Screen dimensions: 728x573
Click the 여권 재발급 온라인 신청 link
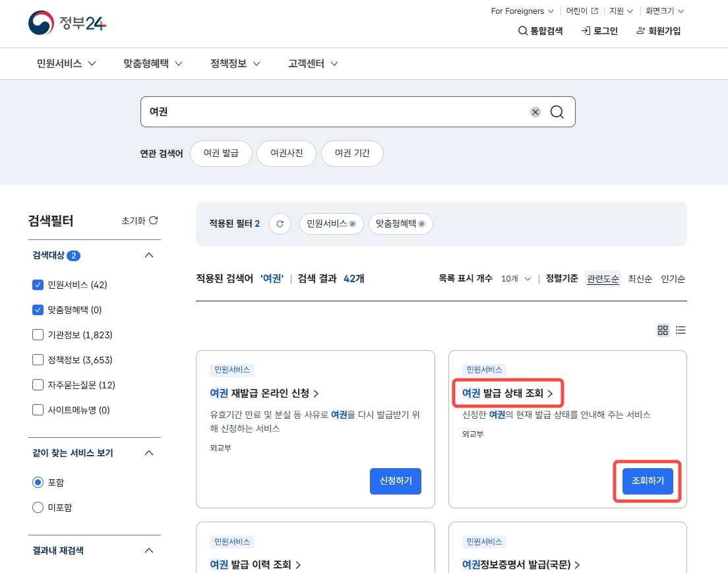pos(263,392)
